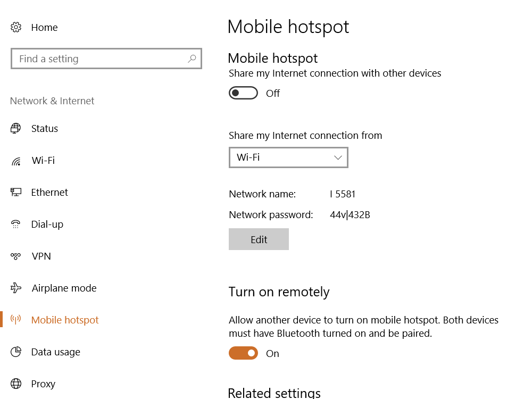Screen dimensions: 532x399
Task: Click the Dial-up phone icon
Action: [16, 224]
